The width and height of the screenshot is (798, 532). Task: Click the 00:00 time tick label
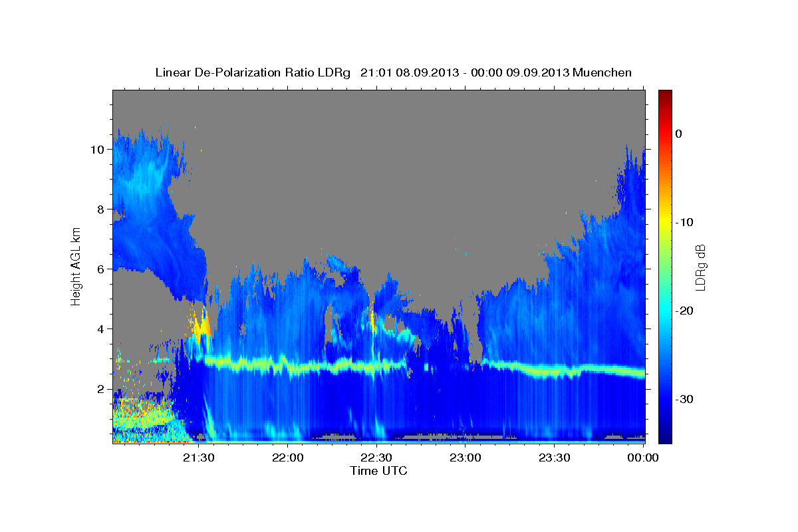[x=644, y=458]
